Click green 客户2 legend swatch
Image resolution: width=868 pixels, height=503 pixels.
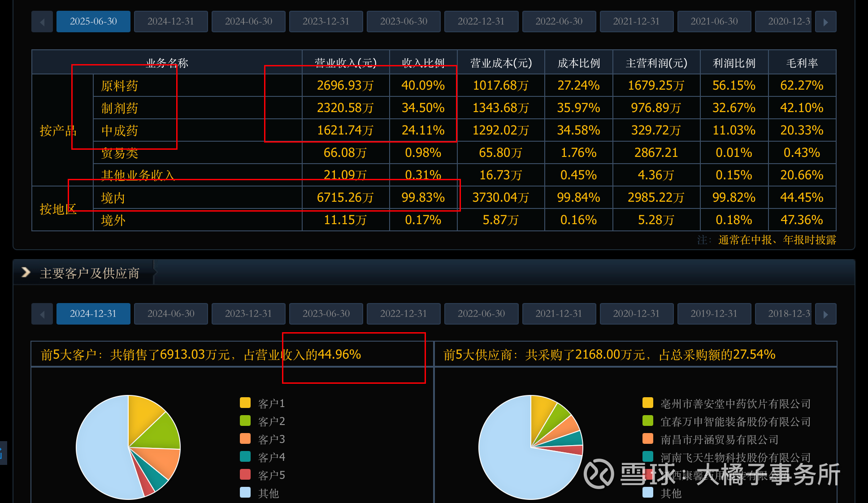coord(245,421)
